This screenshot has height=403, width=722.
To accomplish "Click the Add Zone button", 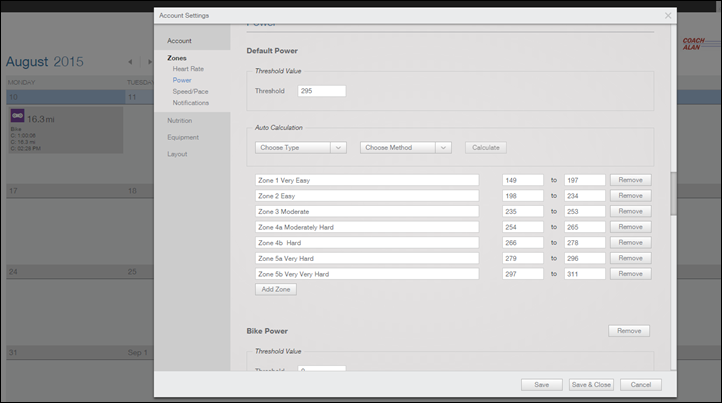I will pos(276,289).
